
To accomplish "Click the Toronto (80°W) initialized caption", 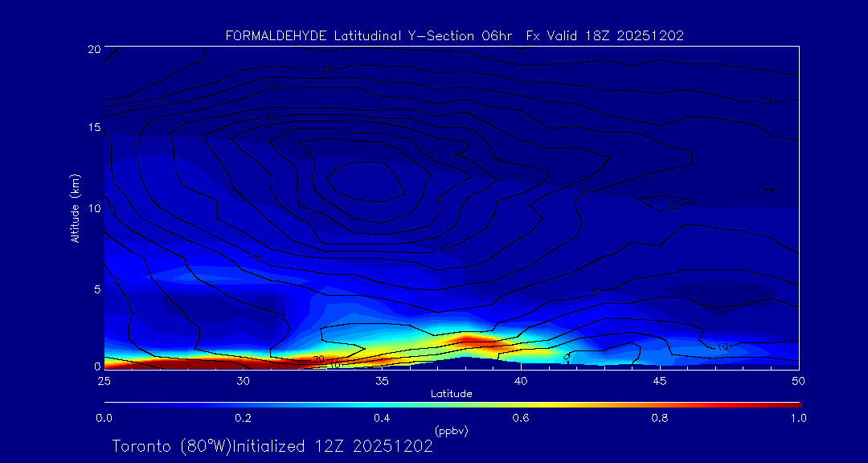I will 272,446.
